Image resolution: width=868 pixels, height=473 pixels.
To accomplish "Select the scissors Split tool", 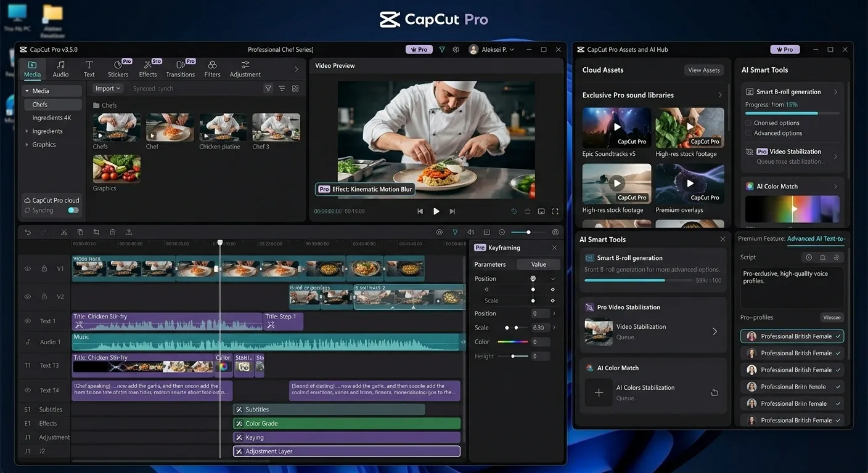I will pyautogui.click(x=63, y=232).
